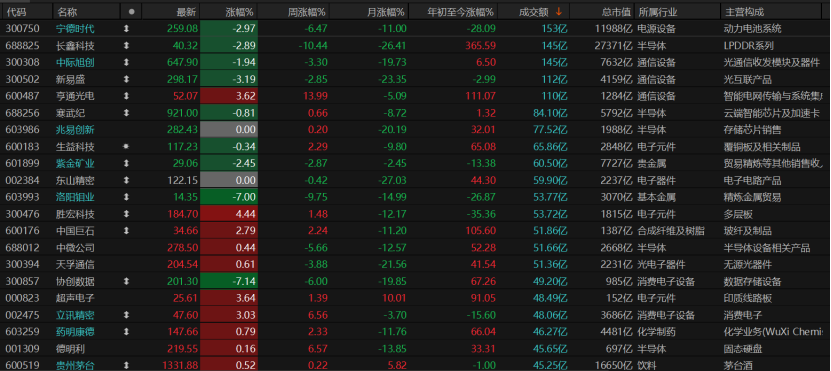831x371 pixels.
Task: Click the marker icon in 紫金矿业 row
Action: pyautogui.click(x=126, y=164)
